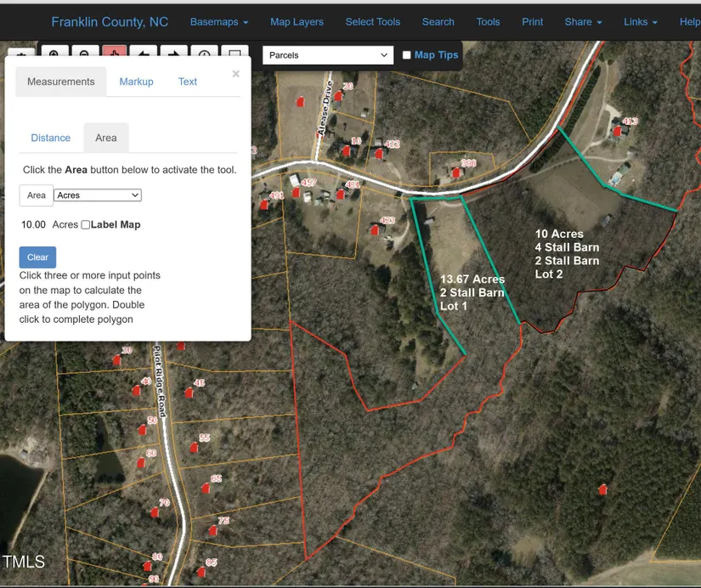Image resolution: width=701 pixels, height=588 pixels.
Task: Expand the Share dropdown menu
Action: tap(583, 22)
